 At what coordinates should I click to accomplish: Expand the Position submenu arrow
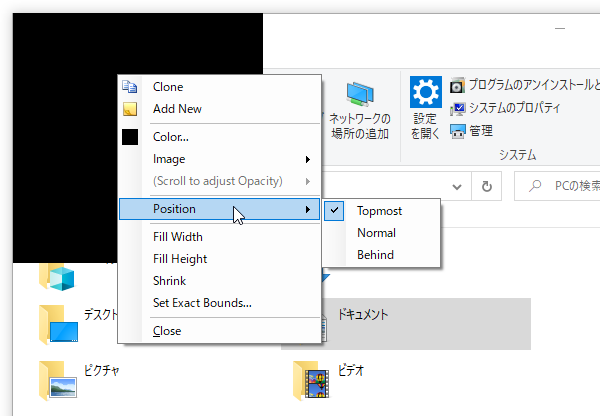pyautogui.click(x=308, y=209)
